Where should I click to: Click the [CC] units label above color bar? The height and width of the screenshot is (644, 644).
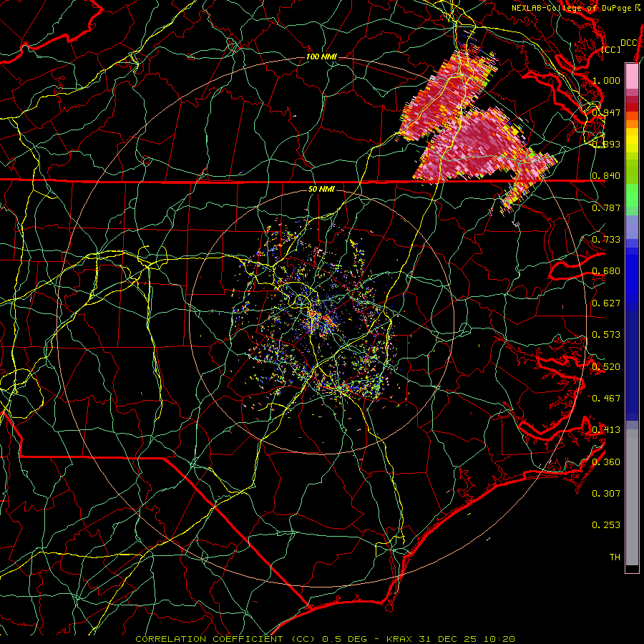(611, 49)
